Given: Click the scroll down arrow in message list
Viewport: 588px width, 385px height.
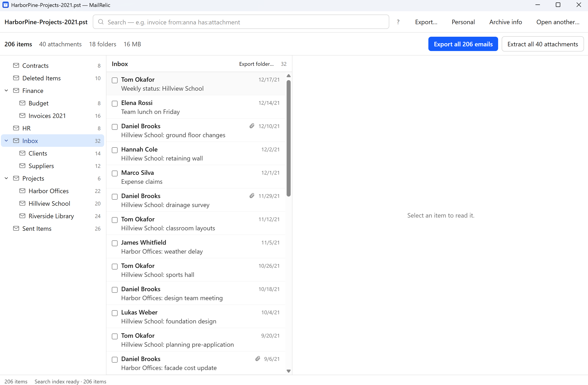Looking at the screenshot, I should [x=288, y=371].
